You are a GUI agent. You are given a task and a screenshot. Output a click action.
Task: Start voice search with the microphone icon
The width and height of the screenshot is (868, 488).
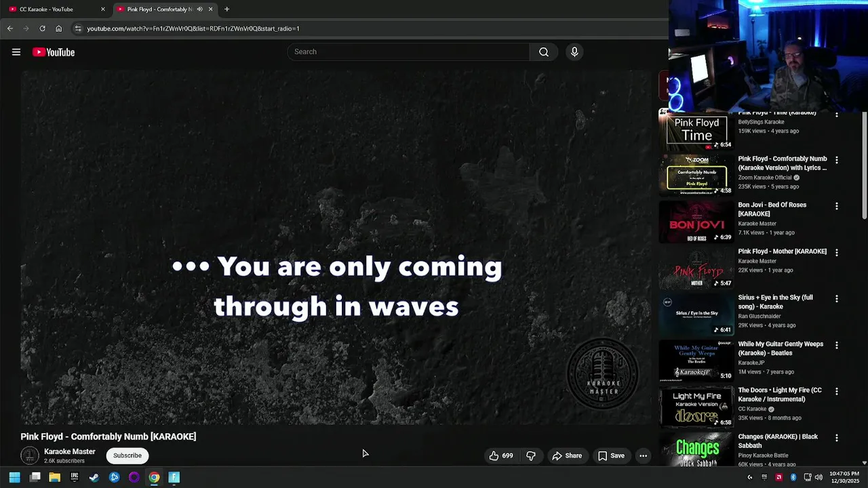coord(574,52)
